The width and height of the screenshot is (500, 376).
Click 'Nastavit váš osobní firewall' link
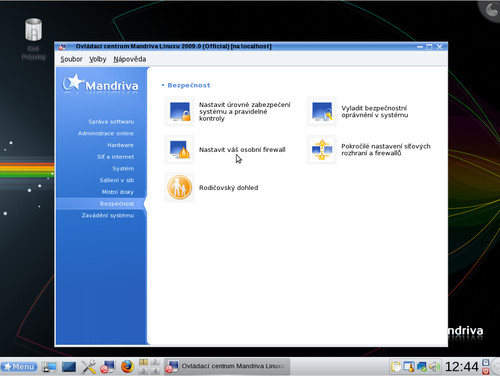[242, 150]
